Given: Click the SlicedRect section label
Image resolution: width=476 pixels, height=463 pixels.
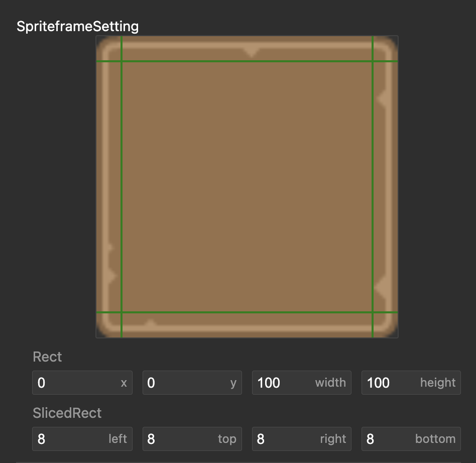Looking at the screenshot, I should tap(67, 413).
